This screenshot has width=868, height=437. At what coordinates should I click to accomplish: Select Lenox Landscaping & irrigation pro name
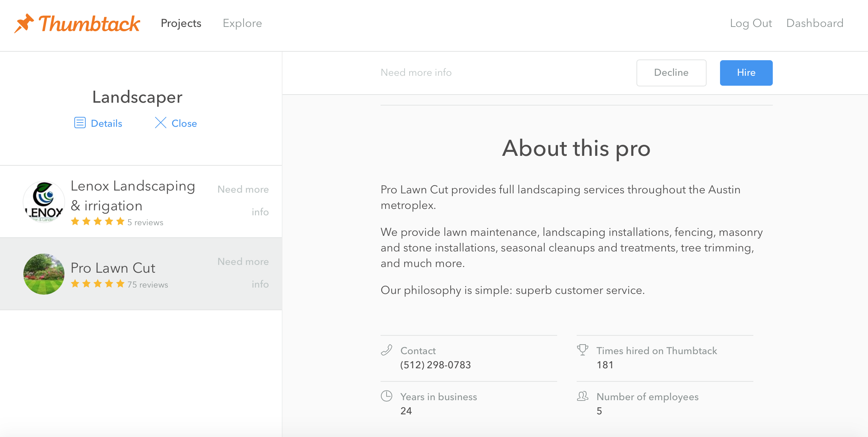(133, 196)
